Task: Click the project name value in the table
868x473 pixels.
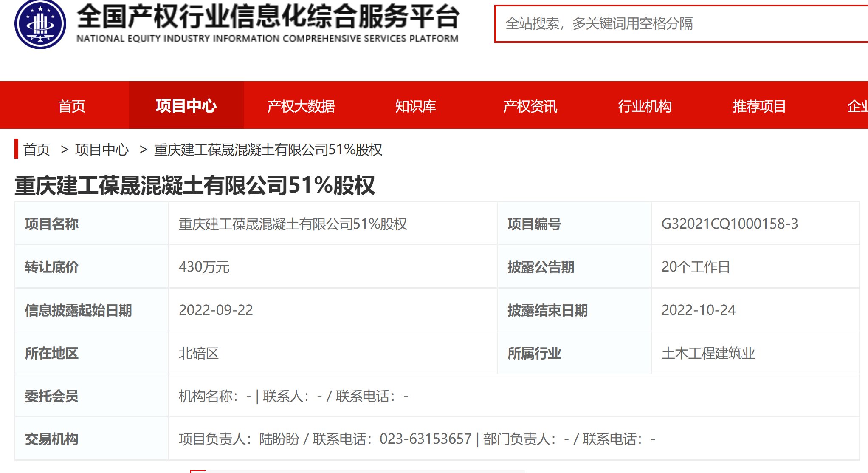Action: (293, 224)
